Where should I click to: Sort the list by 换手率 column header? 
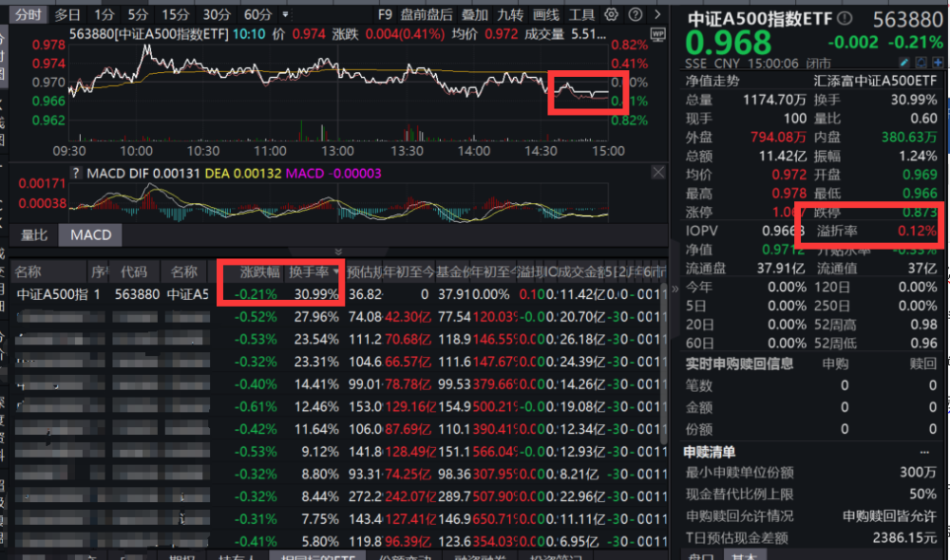pos(313,271)
